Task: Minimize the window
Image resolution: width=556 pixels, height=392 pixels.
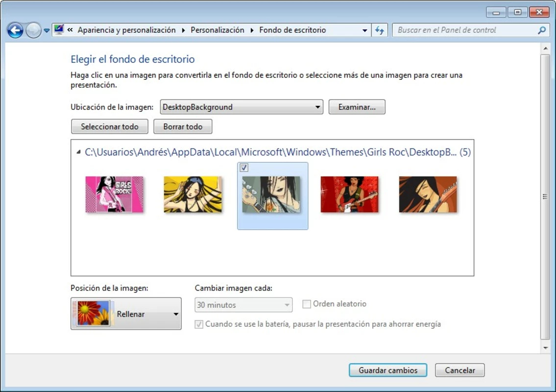Action: coord(496,12)
